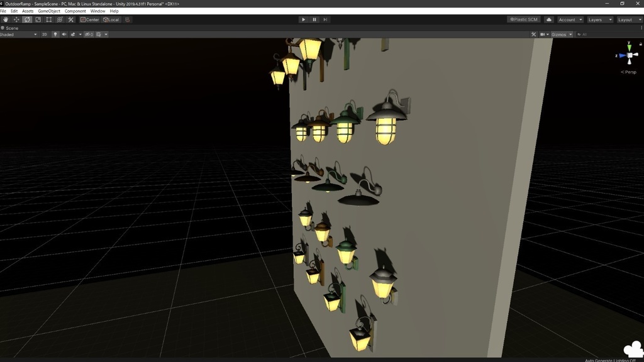Select large dark barn shade lamp
644x362 pixels.
[x=360, y=191]
